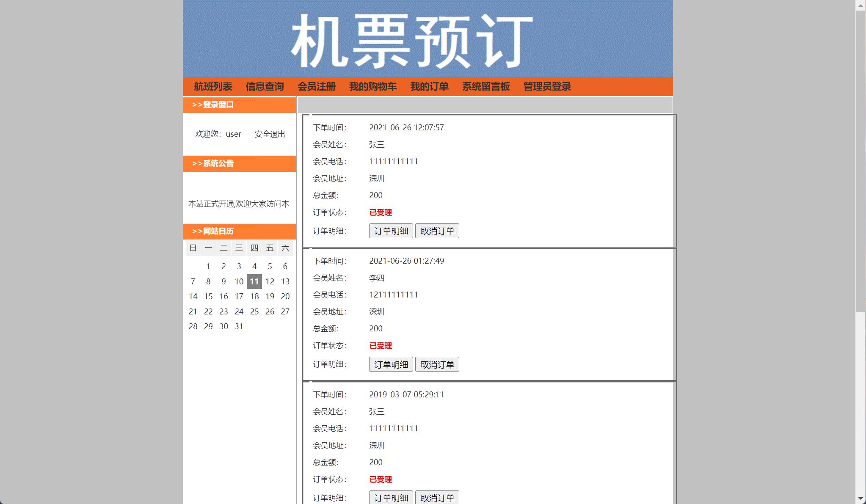This screenshot has height=504, width=866.
Task: Select date 1 in 网站日历
Action: pos(208,266)
